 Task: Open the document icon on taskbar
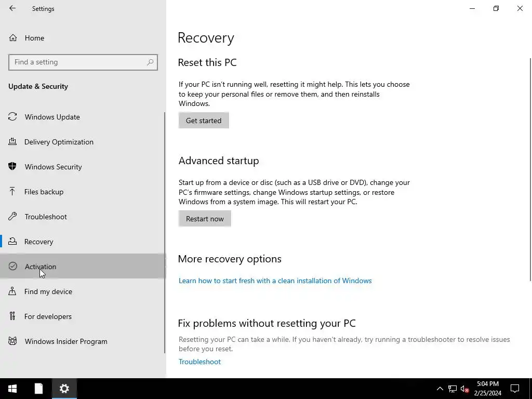tap(38, 389)
